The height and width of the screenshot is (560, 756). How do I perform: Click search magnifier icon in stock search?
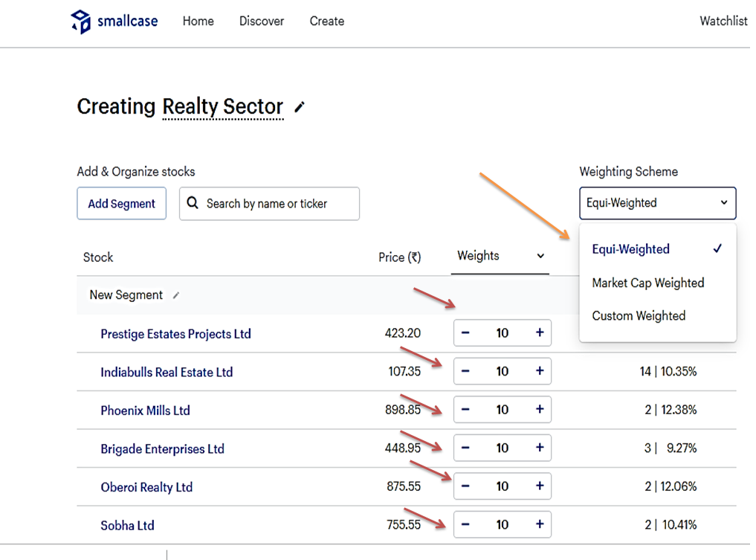pos(193,203)
